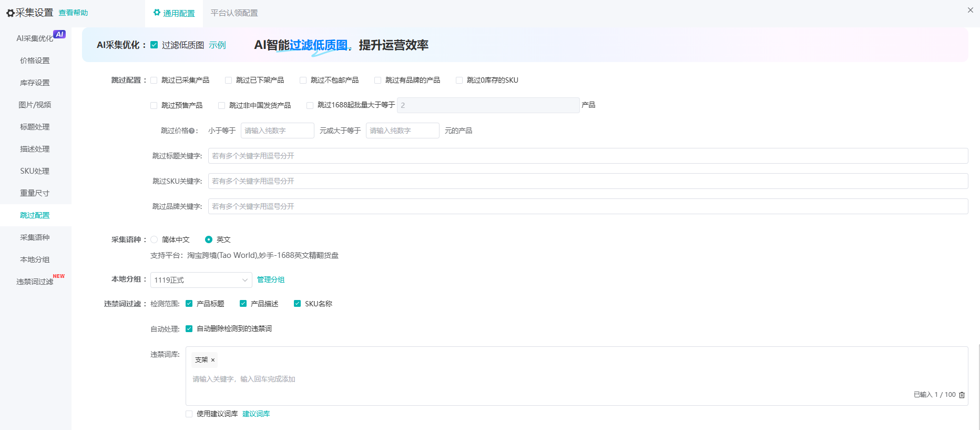Image resolution: width=980 pixels, height=430 pixels.
Task: Open 违禁词过滤 in the sidebar
Action: pyautogui.click(x=36, y=282)
